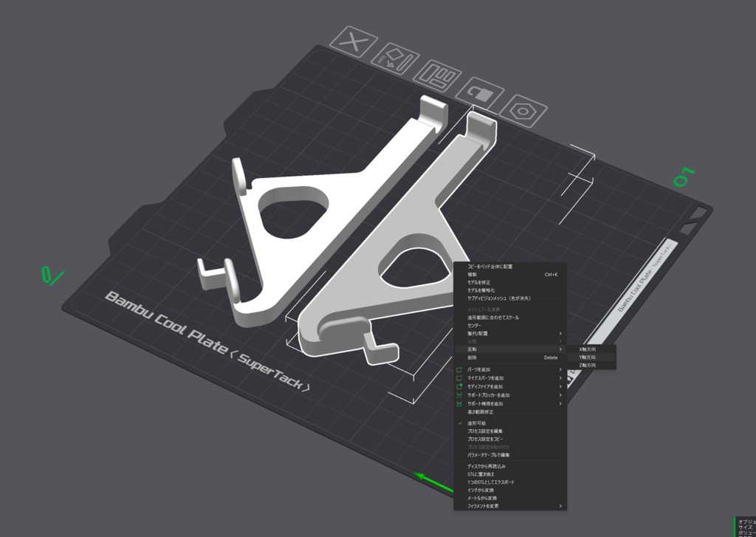Click the マイナスパーツを追加 icon
The image size is (756, 537).
pos(459,377)
